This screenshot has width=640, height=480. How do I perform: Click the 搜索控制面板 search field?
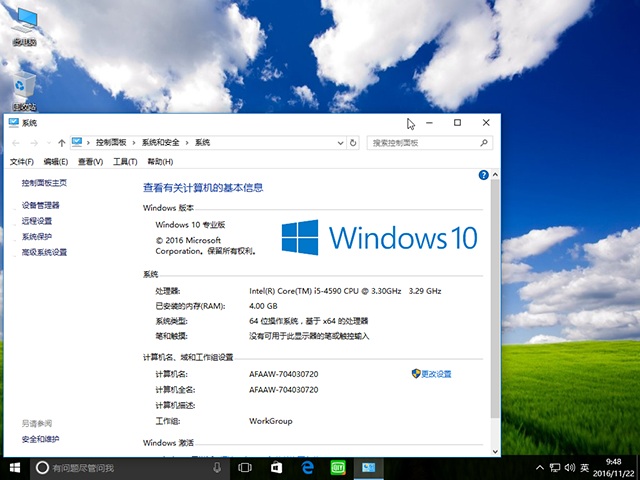[x=424, y=143]
